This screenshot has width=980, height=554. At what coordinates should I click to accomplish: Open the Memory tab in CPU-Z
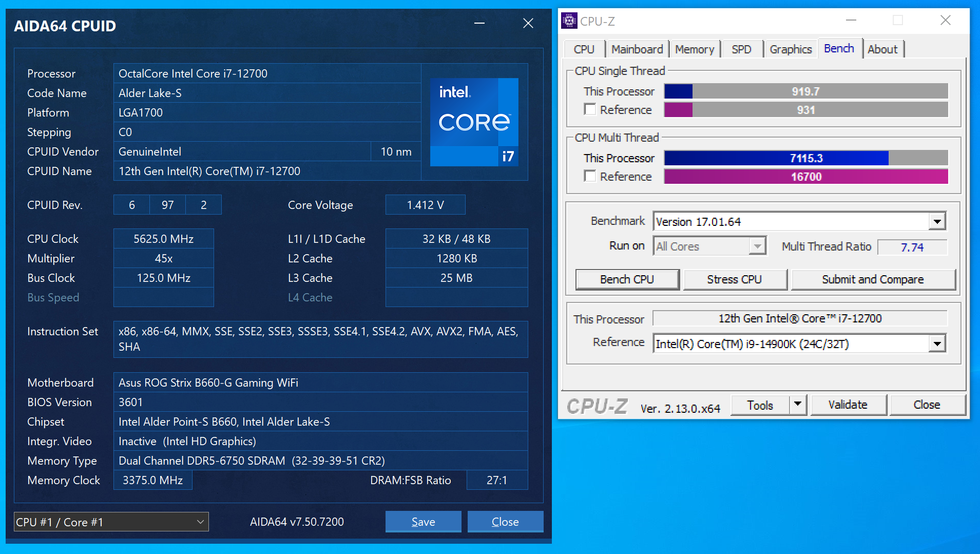point(694,49)
